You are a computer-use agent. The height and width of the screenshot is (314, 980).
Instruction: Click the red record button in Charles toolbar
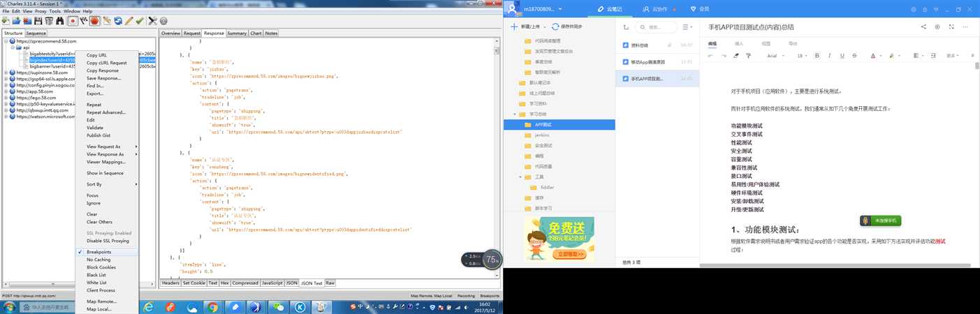(x=73, y=21)
